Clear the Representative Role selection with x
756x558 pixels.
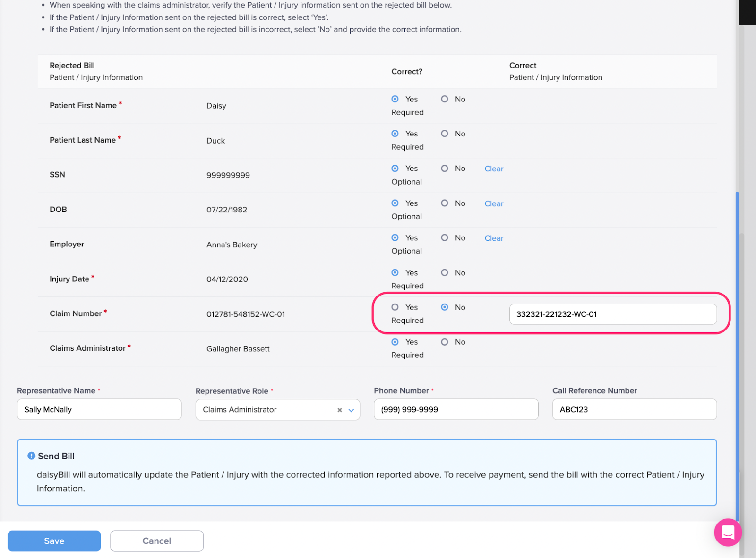(339, 410)
